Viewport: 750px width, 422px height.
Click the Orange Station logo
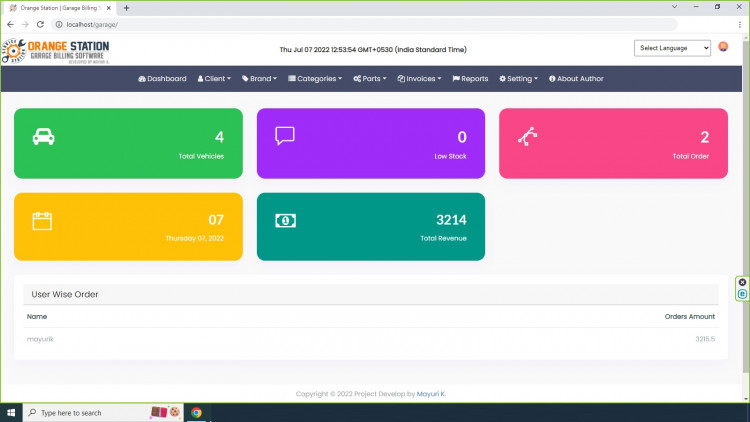pyautogui.click(x=55, y=51)
